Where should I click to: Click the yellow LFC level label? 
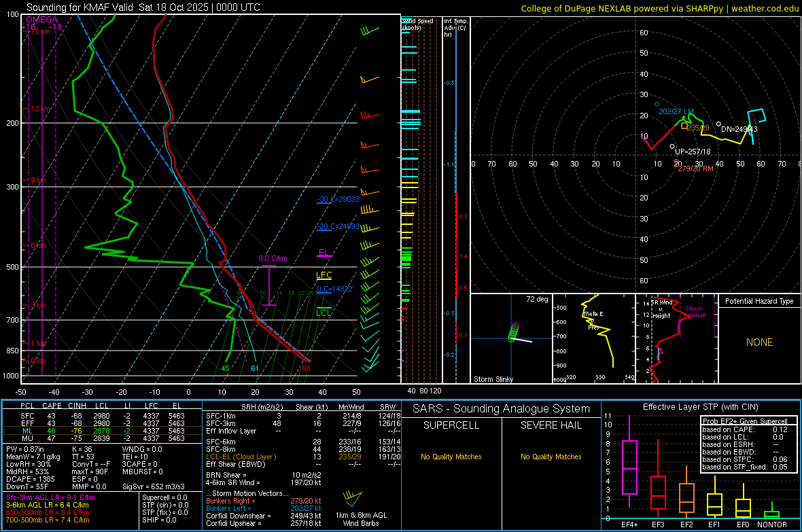click(324, 275)
